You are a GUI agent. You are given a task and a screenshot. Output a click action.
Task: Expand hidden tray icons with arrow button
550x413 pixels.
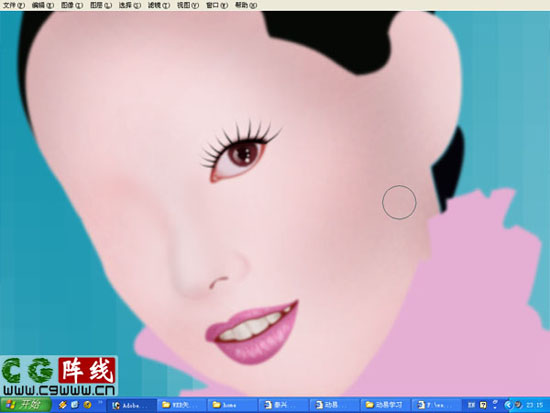[x=508, y=405]
